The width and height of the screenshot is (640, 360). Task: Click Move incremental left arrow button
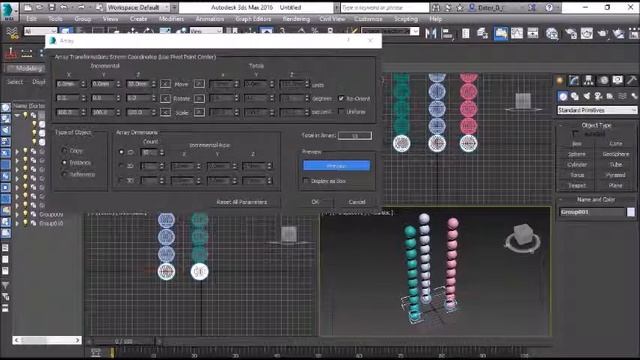[165, 84]
